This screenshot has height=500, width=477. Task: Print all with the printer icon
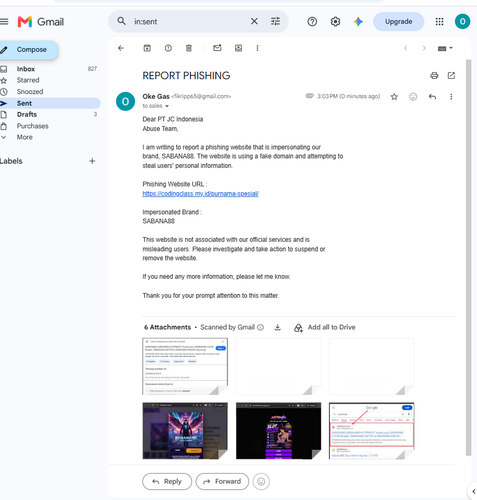pos(434,76)
